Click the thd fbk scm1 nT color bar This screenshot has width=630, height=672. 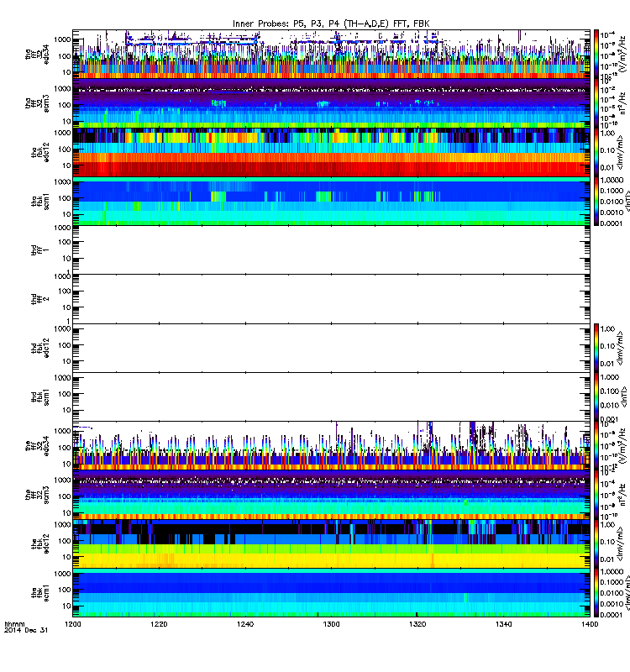596,396
